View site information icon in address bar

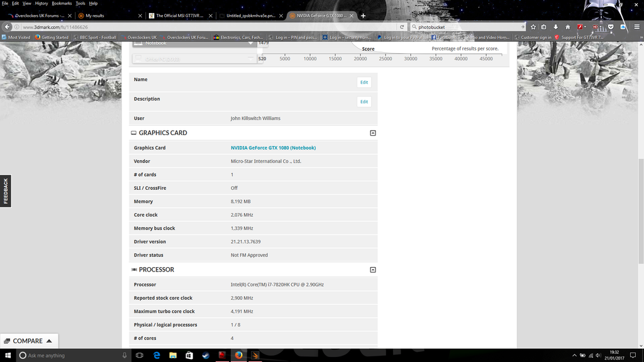tap(17, 26)
